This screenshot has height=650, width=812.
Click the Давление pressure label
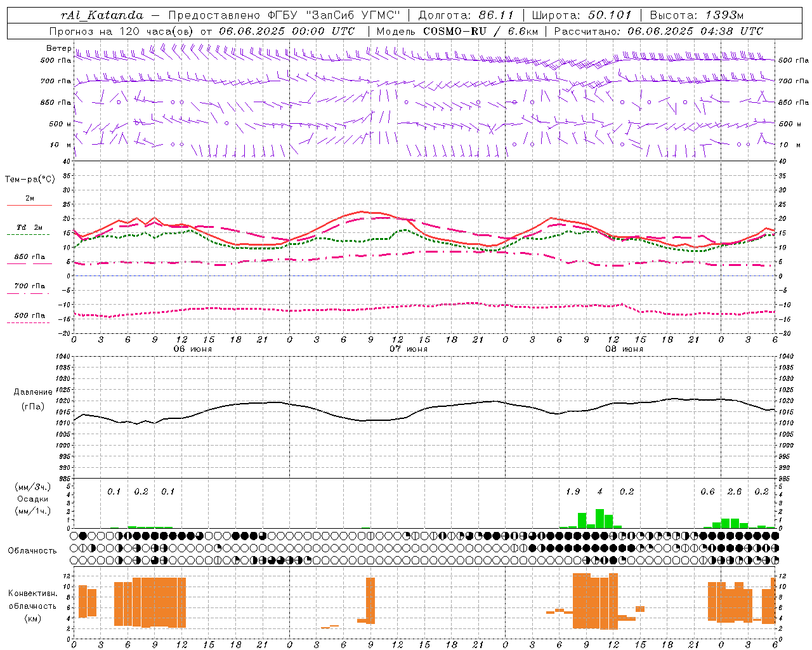[x=33, y=392]
